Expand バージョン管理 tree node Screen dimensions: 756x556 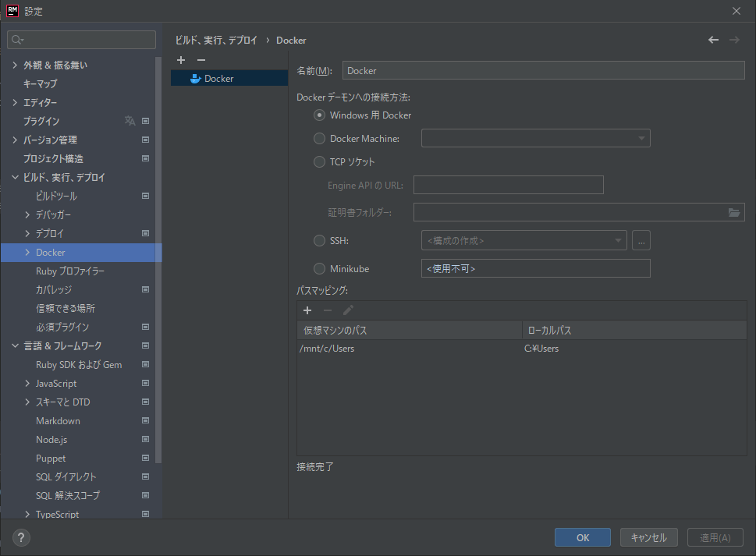click(15, 140)
